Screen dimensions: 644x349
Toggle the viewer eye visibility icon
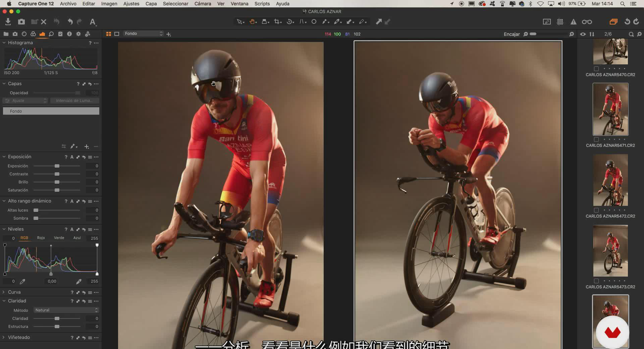coord(583,34)
